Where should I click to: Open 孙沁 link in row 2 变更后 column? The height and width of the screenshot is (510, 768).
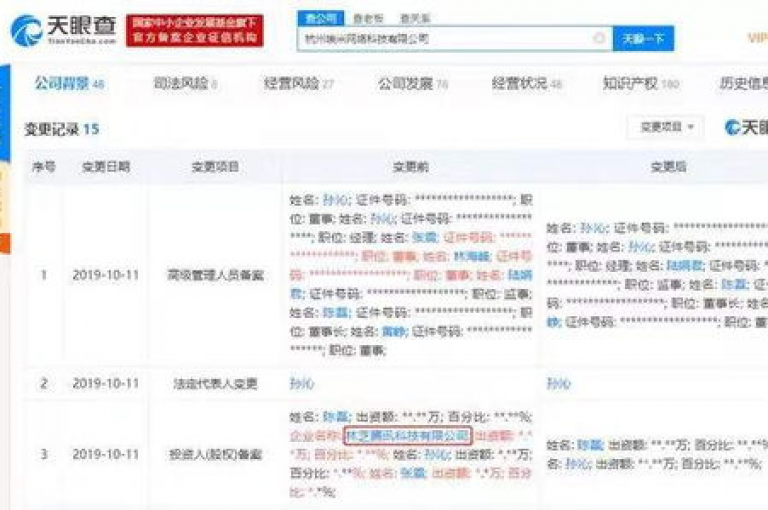(x=559, y=384)
